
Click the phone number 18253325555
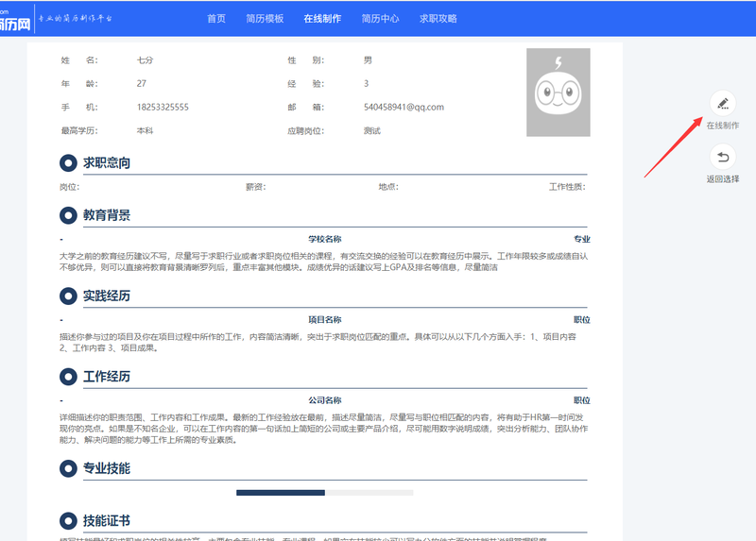pyautogui.click(x=163, y=107)
